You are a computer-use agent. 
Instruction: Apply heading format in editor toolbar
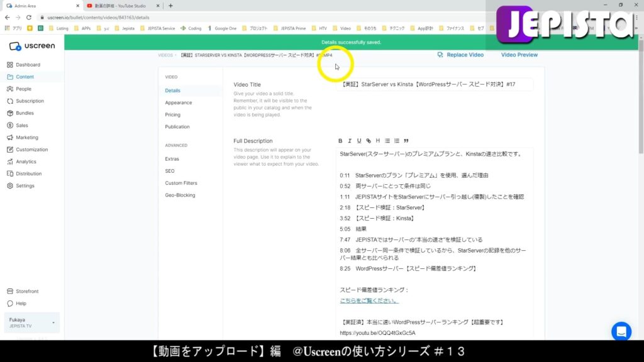click(378, 141)
